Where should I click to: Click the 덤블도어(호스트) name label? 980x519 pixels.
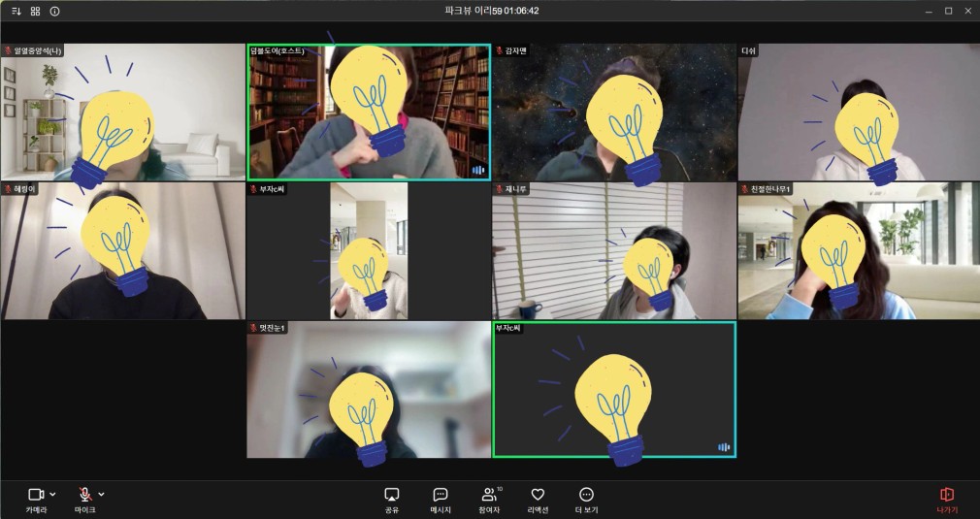278,50
